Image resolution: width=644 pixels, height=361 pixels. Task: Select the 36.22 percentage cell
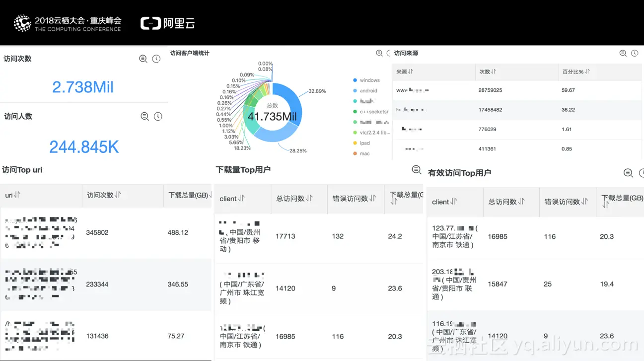click(x=568, y=110)
